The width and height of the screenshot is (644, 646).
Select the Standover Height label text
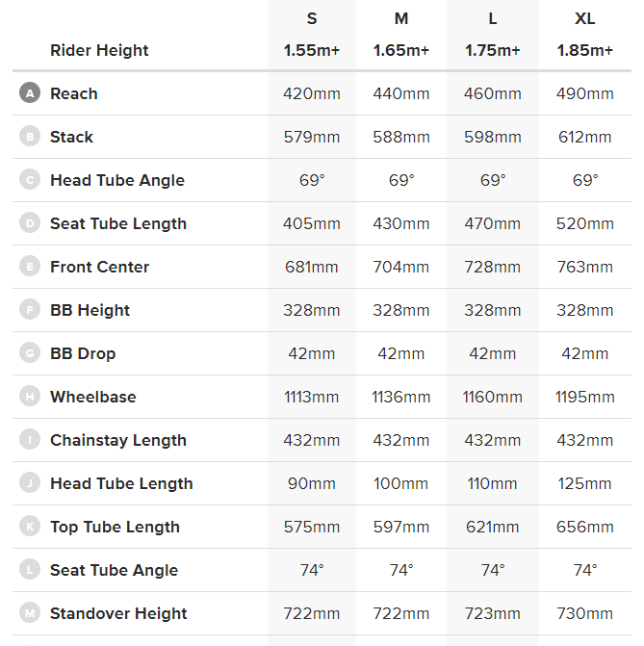(x=118, y=613)
